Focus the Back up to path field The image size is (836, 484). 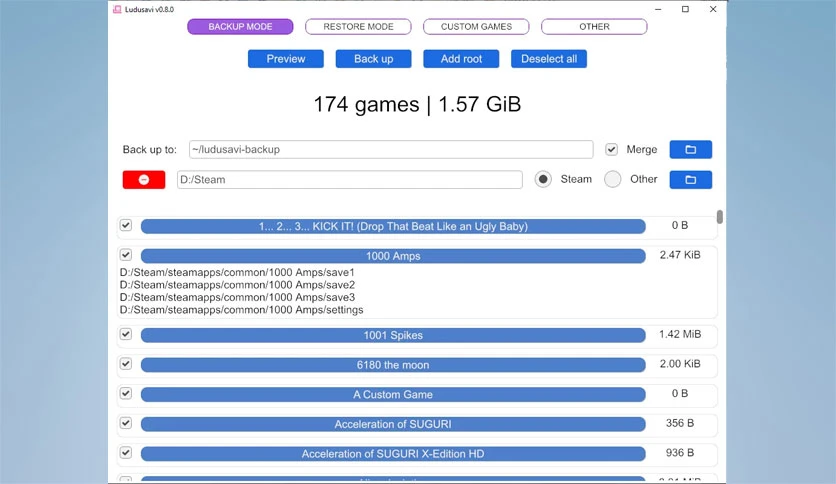(391, 149)
